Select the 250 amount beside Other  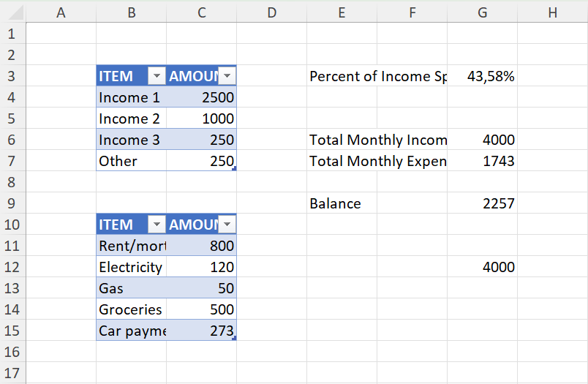(201, 161)
